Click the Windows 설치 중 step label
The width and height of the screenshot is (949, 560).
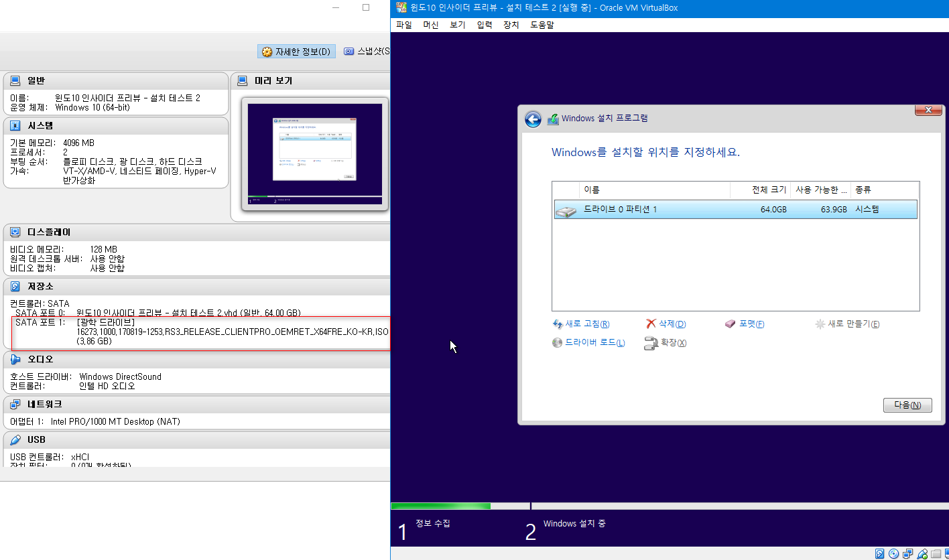tap(574, 524)
